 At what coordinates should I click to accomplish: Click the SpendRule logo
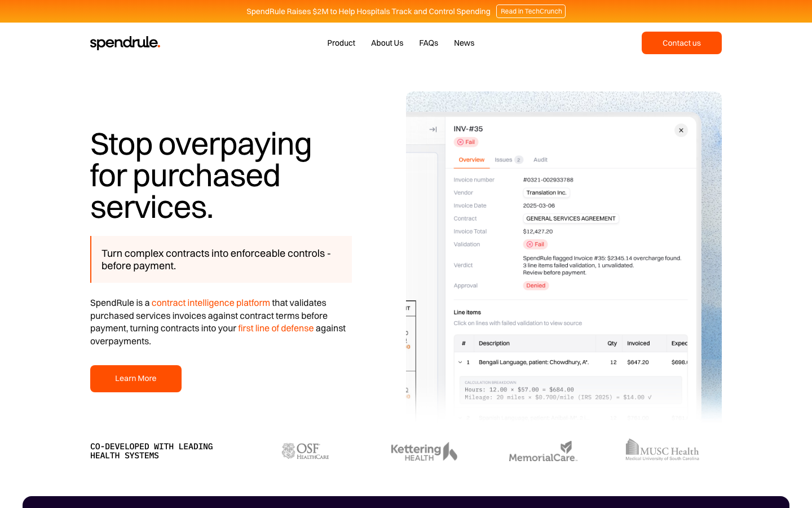[125, 43]
